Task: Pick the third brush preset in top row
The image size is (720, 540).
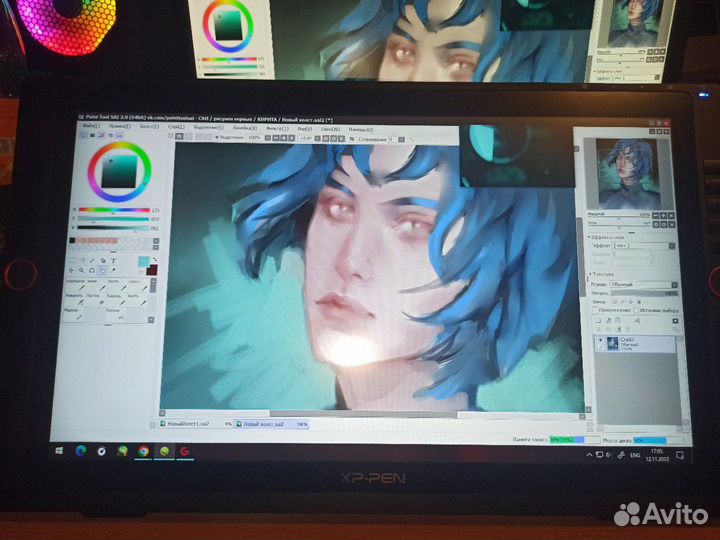Action: click(118, 286)
